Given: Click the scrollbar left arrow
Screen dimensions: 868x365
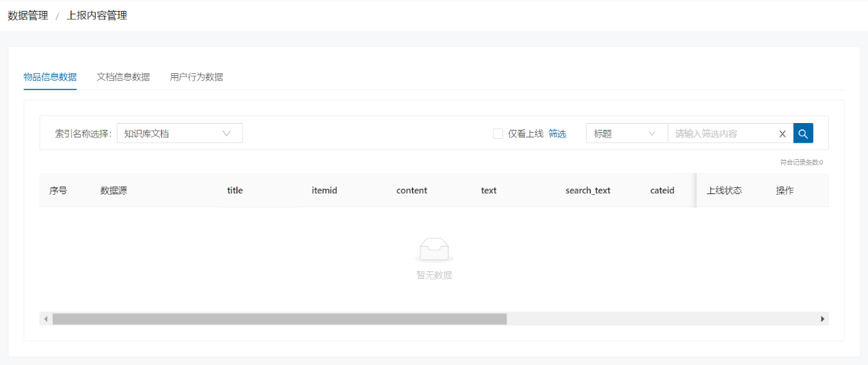Looking at the screenshot, I should click(x=46, y=319).
